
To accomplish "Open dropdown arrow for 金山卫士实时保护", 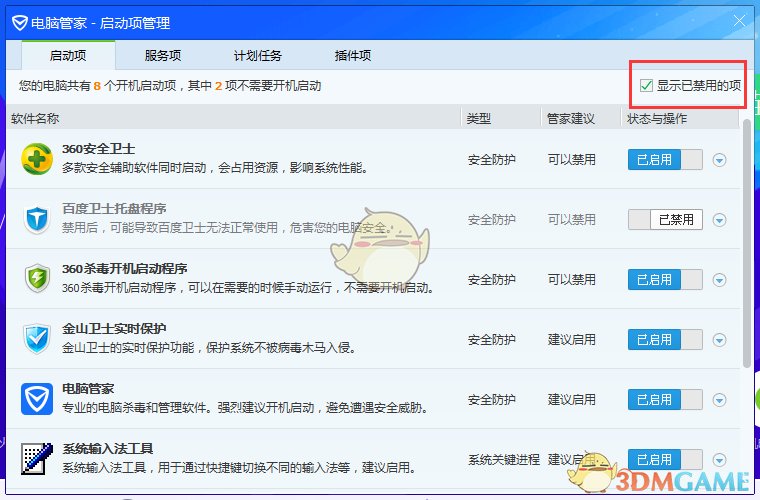I will tap(719, 340).
